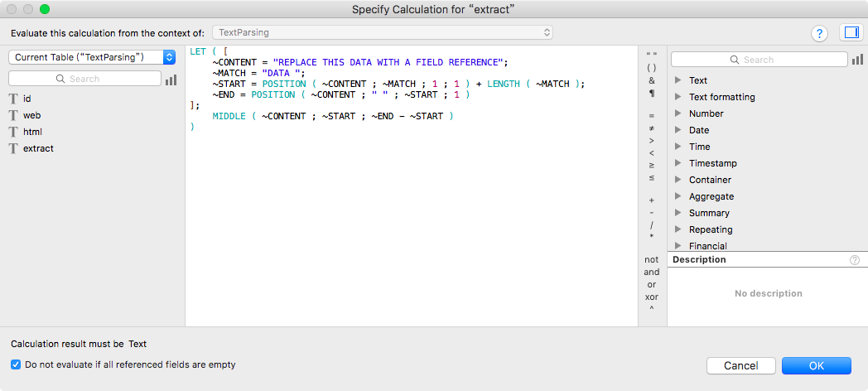Insert the not-equal operator

coord(652,128)
